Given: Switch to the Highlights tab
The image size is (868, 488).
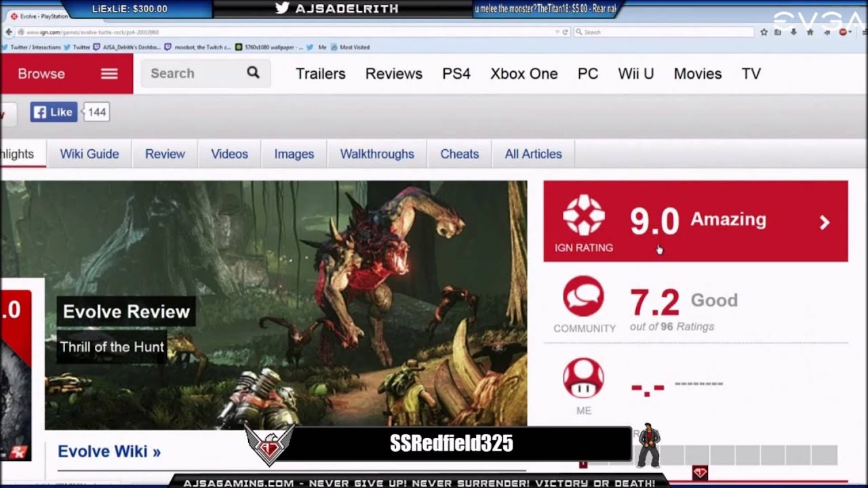Looking at the screenshot, I should 22,154.
